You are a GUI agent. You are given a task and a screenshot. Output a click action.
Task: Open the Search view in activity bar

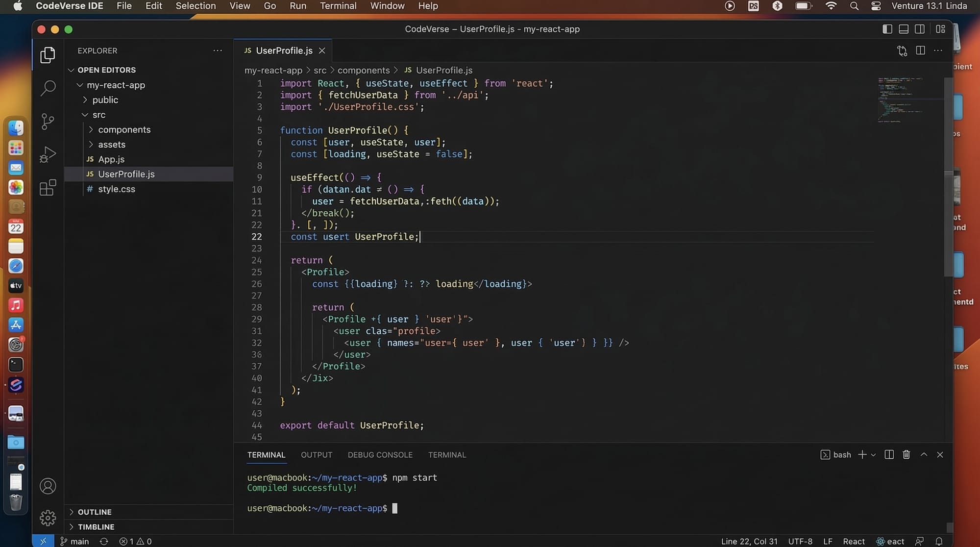[48, 88]
